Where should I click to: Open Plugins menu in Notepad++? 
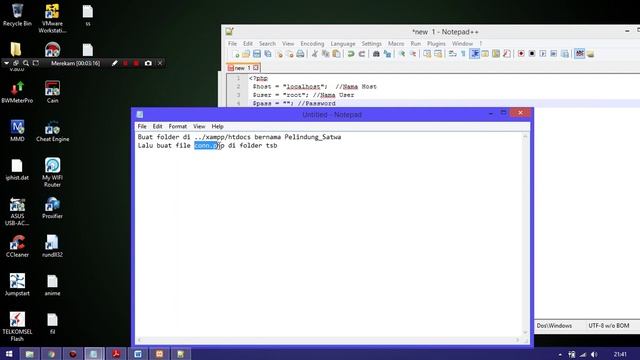tap(436, 44)
